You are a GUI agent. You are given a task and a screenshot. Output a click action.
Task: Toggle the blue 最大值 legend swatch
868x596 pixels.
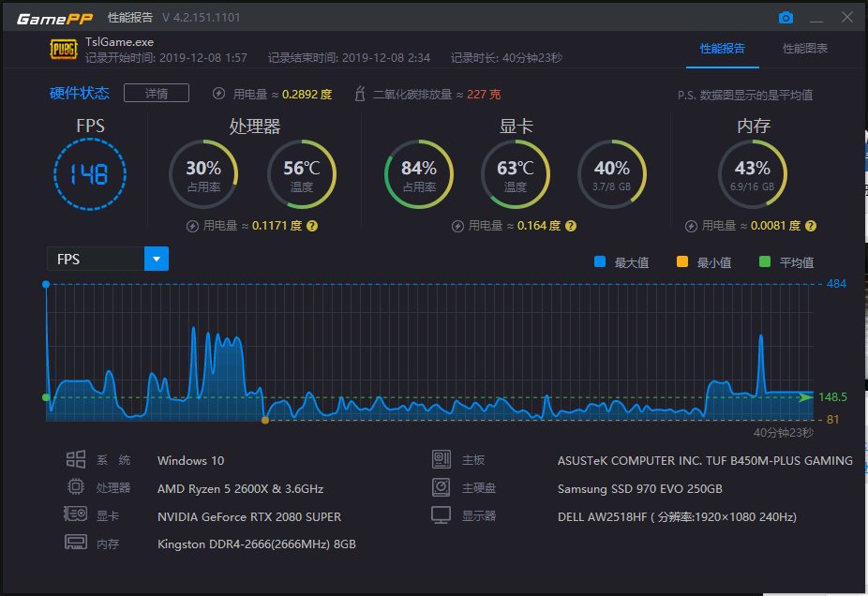600,261
